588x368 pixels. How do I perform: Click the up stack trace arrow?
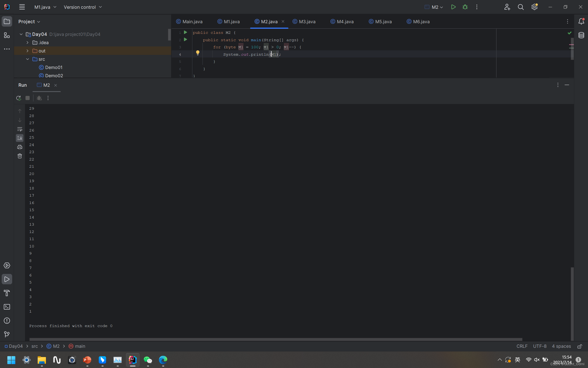pyautogui.click(x=20, y=111)
